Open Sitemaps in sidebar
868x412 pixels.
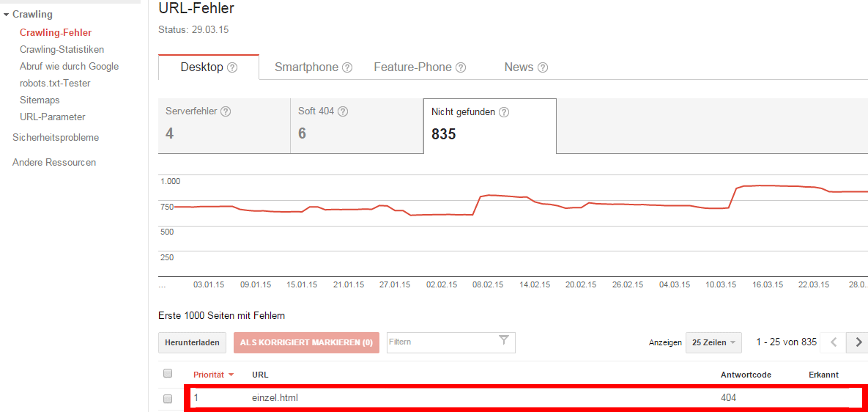pos(40,100)
